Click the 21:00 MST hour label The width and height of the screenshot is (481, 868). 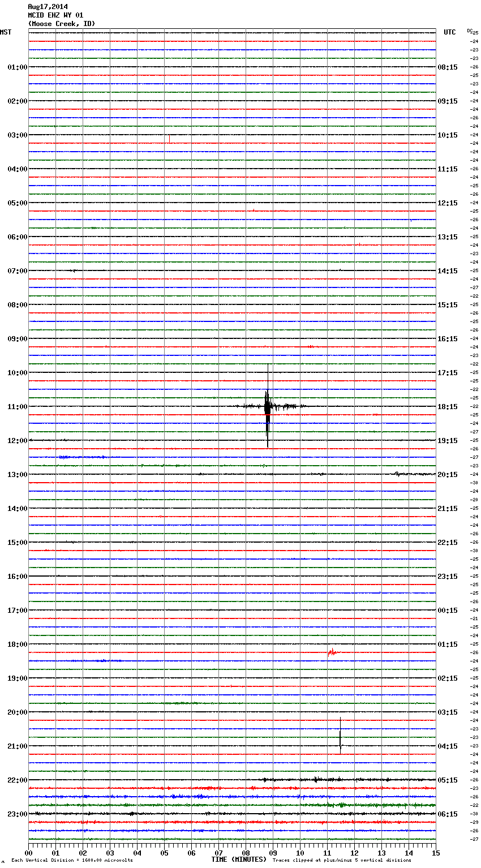[17, 746]
